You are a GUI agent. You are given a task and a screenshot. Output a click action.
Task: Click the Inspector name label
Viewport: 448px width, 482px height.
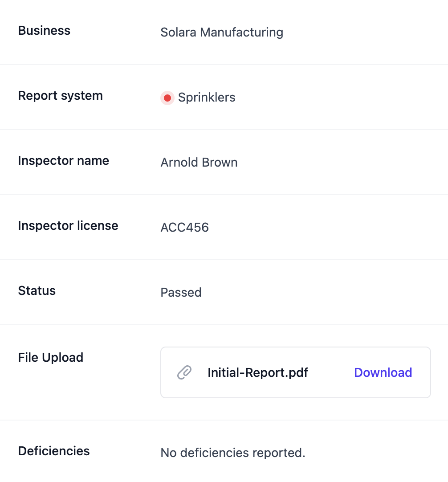pos(63,161)
